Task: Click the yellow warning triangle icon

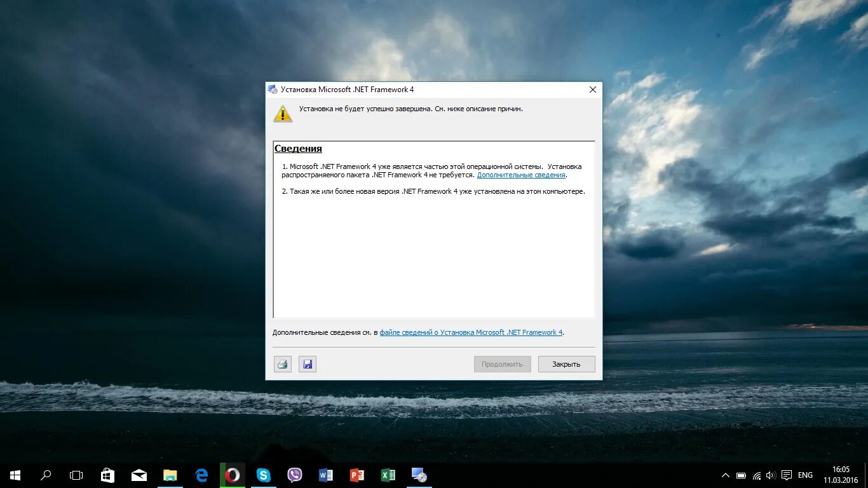Action: (283, 114)
